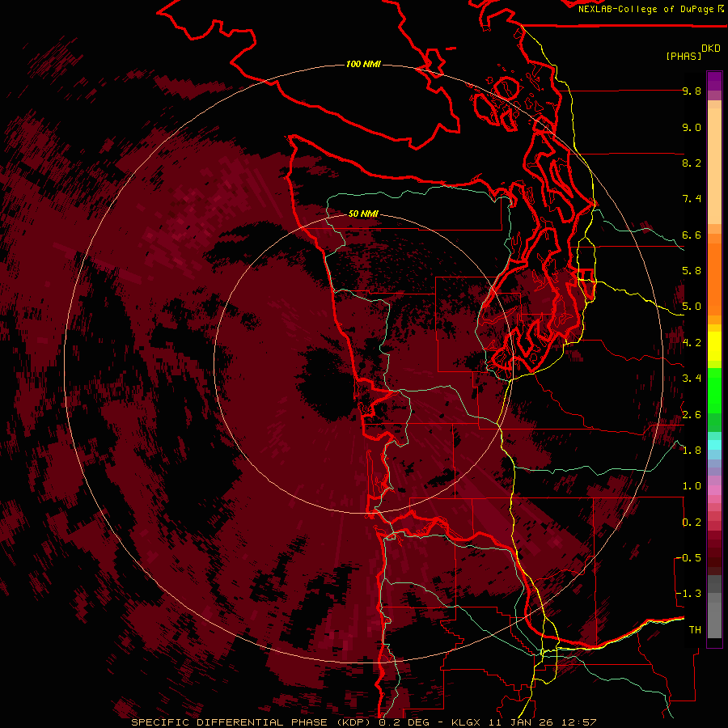
Task: Select the 4.2 scale label
Action: pos(692,343)
